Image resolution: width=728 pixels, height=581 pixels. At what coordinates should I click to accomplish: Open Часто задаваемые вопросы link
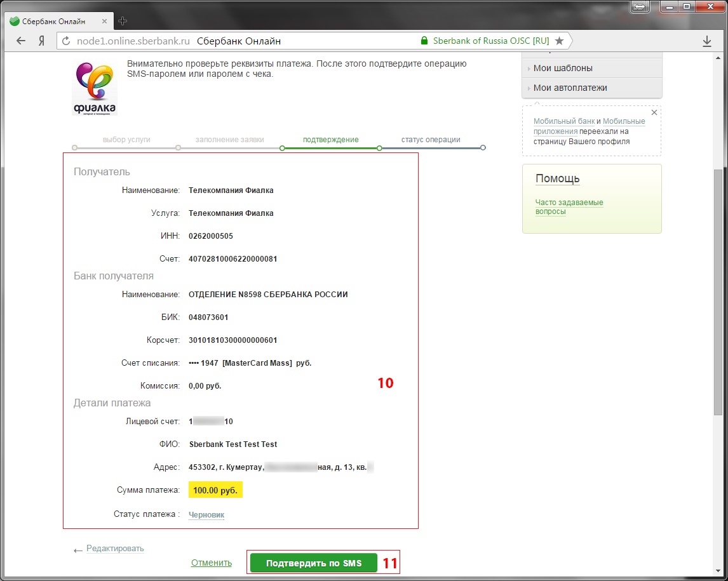(x=569, y=207)
